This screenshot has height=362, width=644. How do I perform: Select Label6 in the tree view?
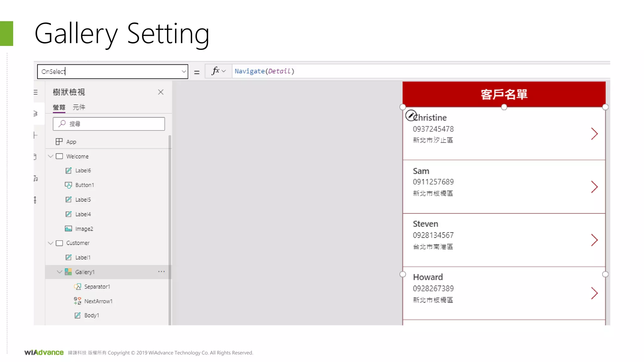83,171
